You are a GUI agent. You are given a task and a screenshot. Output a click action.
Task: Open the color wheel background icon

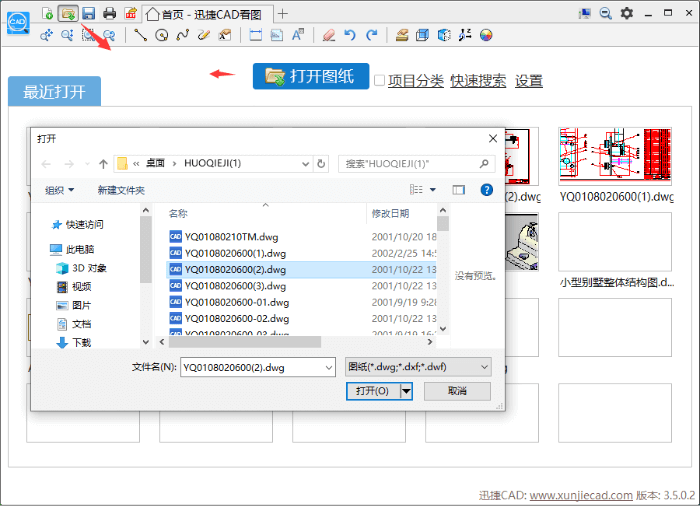(486, 35)
